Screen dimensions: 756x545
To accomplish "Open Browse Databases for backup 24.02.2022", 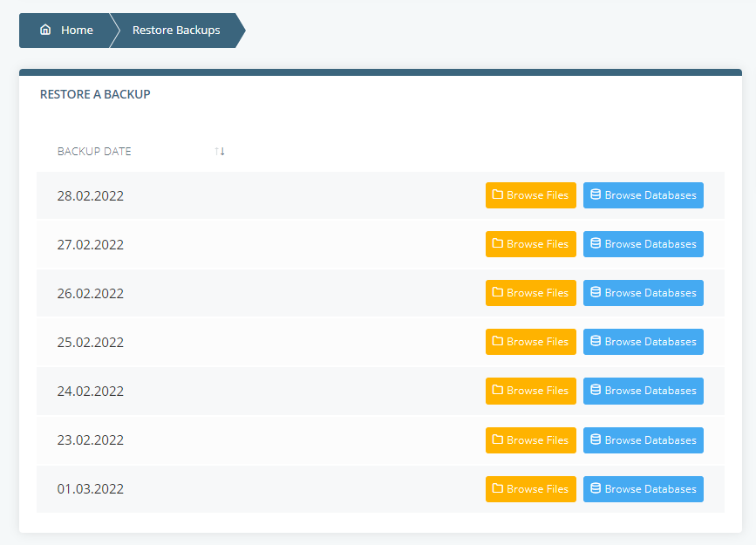I will click(643, 390).
